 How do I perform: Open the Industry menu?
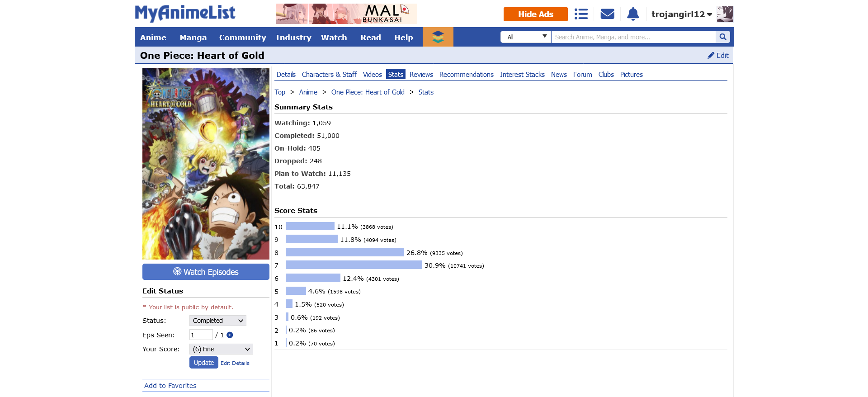(x=293, y=38)
